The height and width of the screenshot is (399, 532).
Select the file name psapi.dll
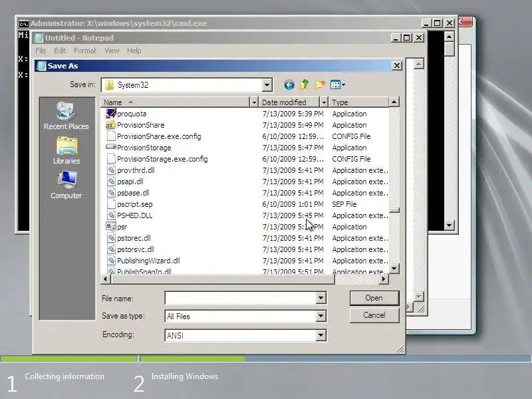(130, 182)
